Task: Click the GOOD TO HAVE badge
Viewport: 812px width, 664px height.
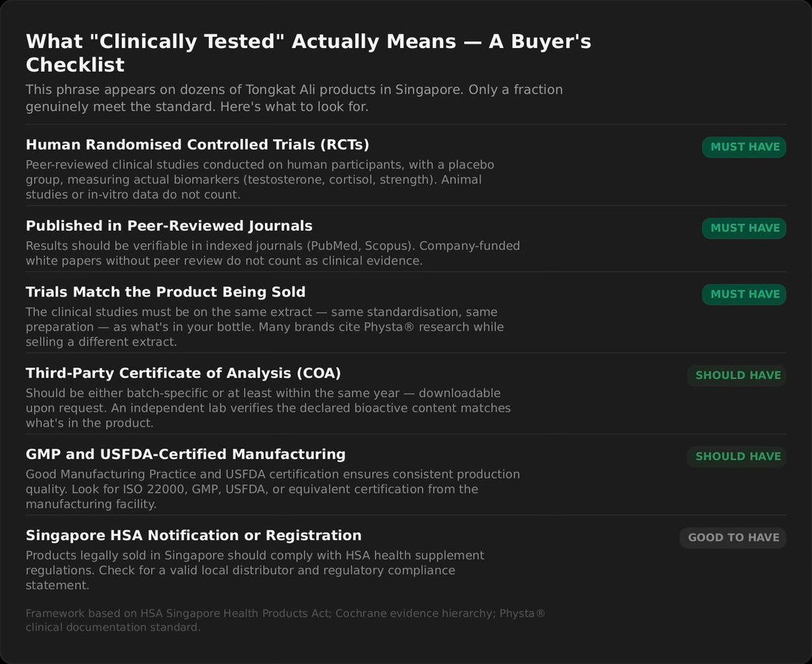Action: tap(733, 538)
